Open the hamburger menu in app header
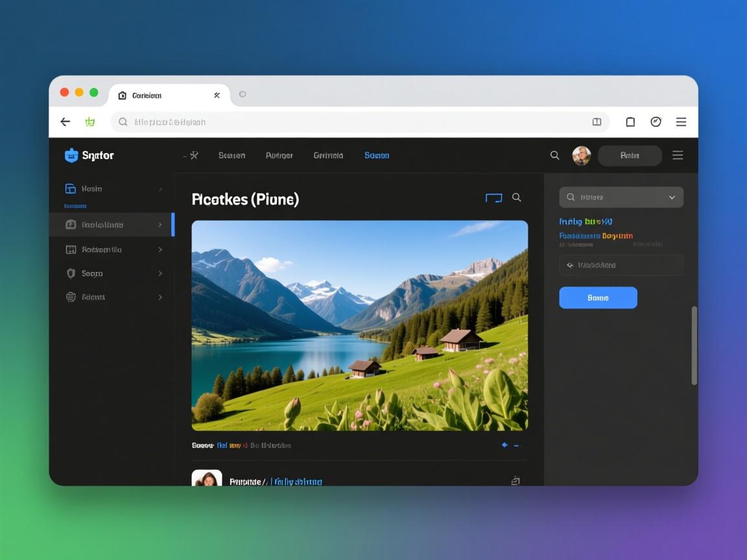 pos(678,156)
